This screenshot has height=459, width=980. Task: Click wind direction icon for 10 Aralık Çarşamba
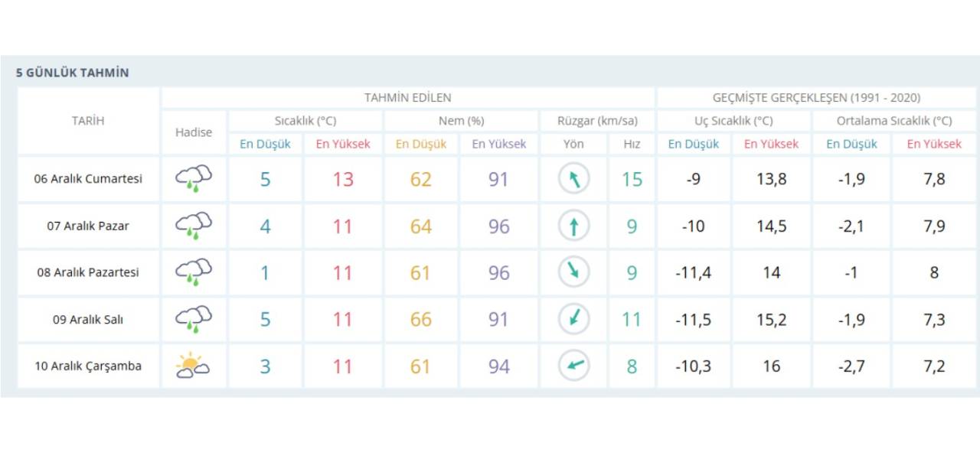(573, 366)
